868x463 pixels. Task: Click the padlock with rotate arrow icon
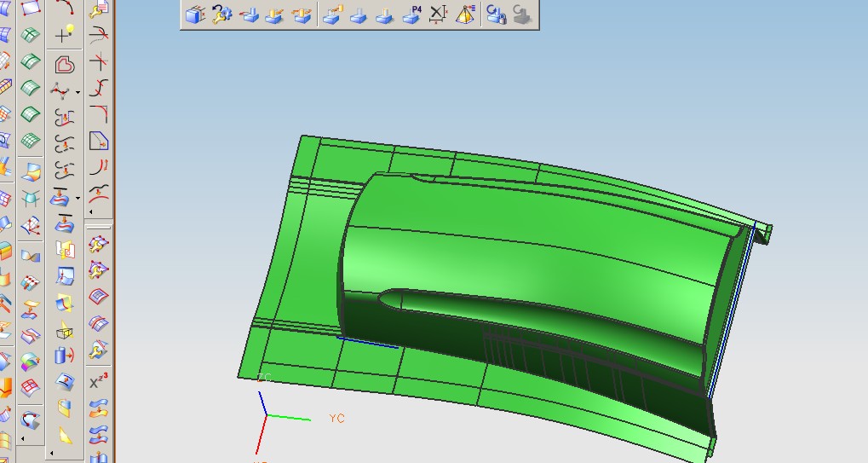tap(496, 14)
